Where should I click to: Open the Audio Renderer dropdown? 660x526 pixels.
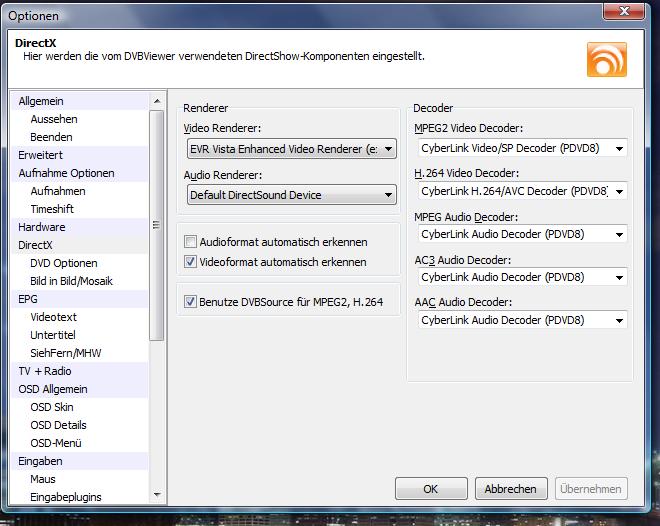[x=292, y=195]
